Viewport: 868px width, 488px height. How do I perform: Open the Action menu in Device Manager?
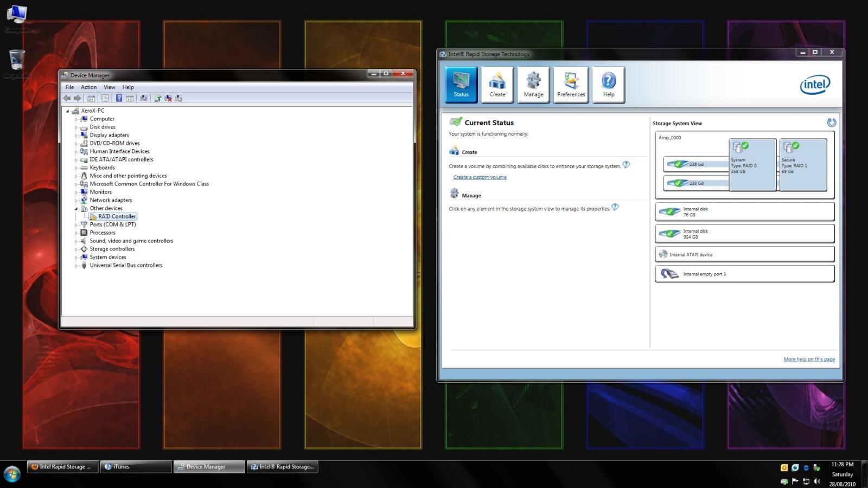pyautogui.click(x=88, y=87)
